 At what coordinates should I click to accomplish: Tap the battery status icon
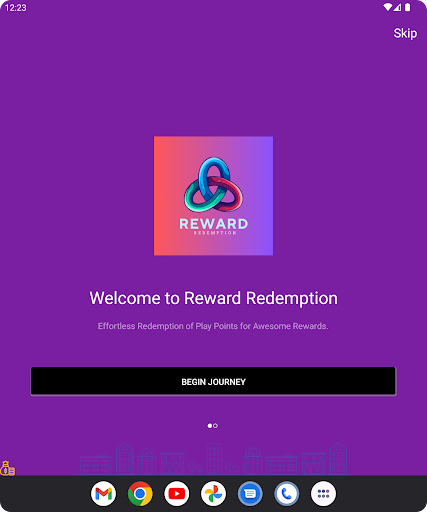[407, 7]
